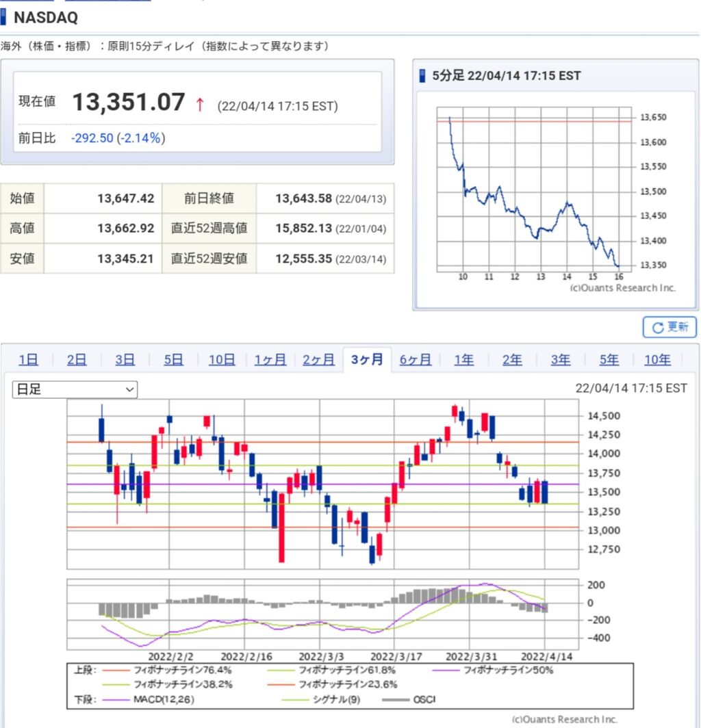Click the low price 13,345.21
The image size is (701, 728).
coord(125,259)
